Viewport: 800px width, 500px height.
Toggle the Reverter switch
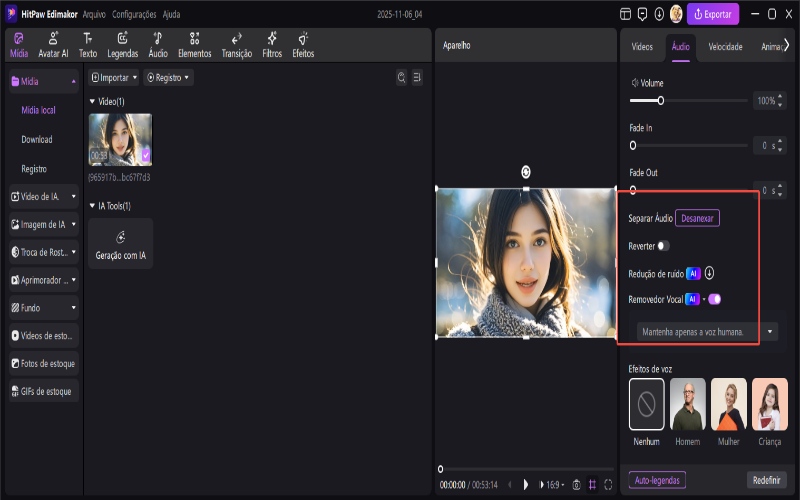663,245
